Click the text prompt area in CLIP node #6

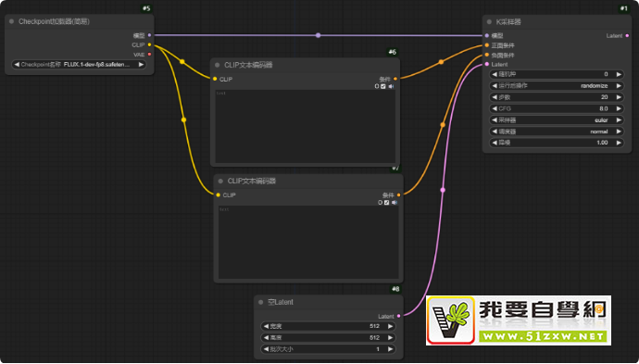(305, 126)
